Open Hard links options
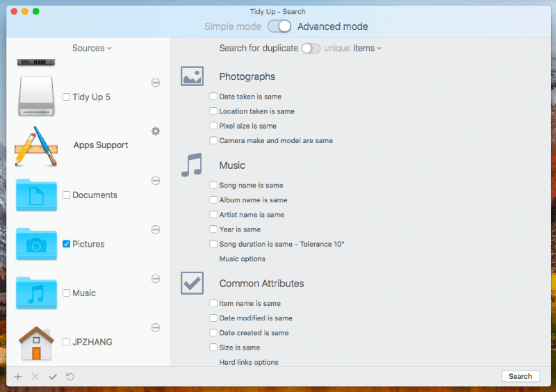 pyautogui.click(x=249, y=362)
